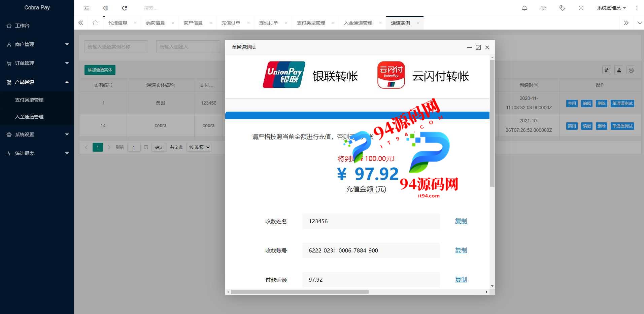Close the 码商信息 tab
Screen dimensions: 644x314
pos(173,23)
